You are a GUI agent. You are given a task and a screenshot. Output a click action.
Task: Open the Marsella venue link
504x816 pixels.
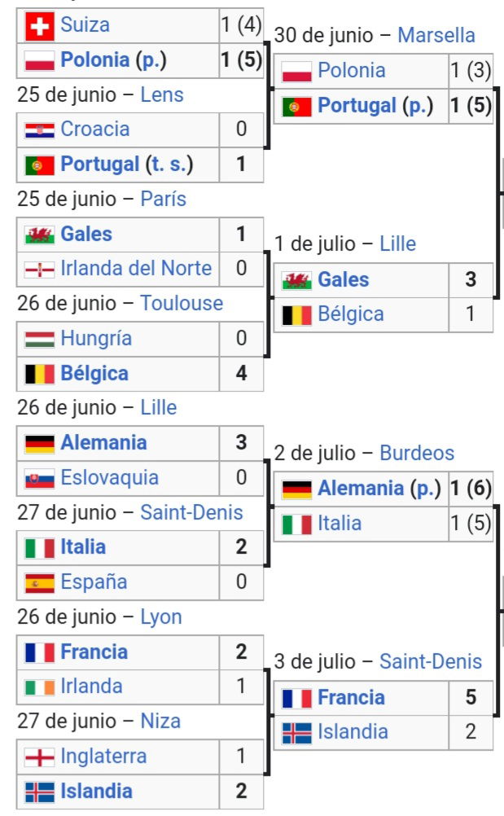pos(436,35)
